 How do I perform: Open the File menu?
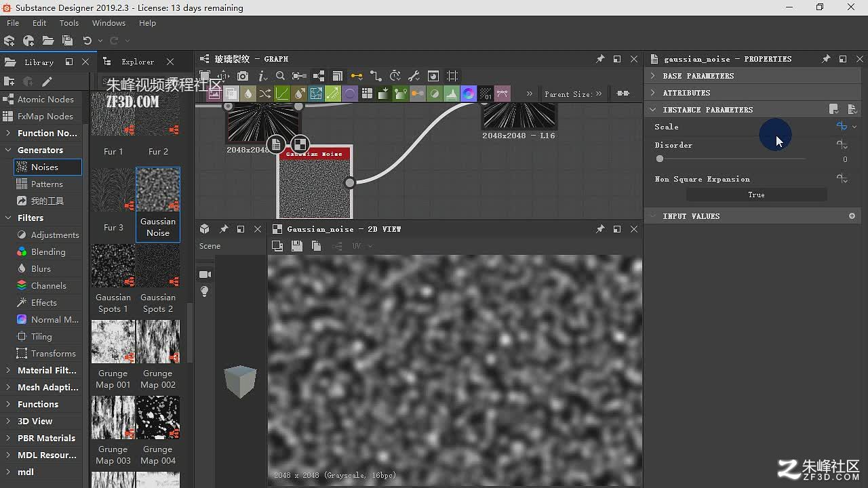[13, 23]
